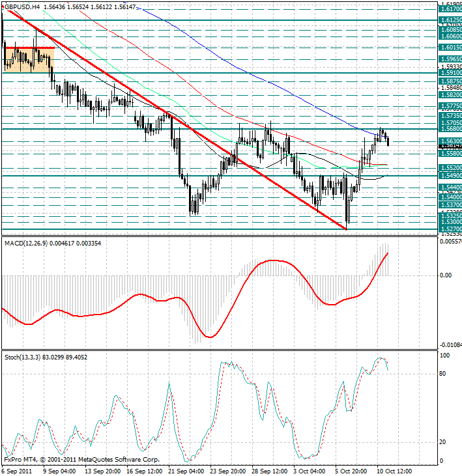Select the 1.5630 price level label
Image resolution: width=462 pixels, height=476 pixels.
tap(450, 141)
